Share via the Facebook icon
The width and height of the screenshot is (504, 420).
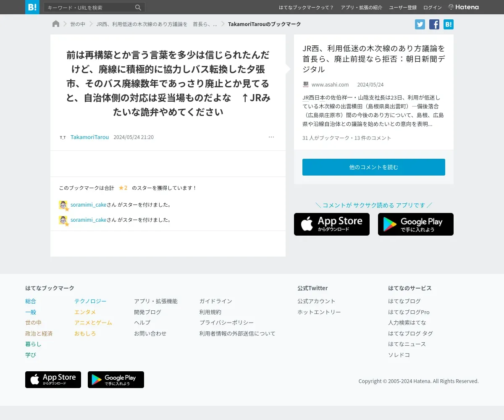coord(434,24)
